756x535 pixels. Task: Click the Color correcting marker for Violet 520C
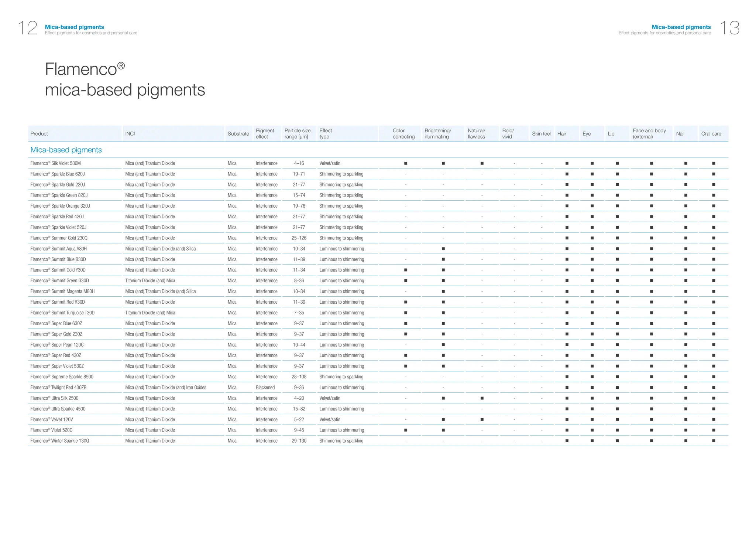[406, 430]
